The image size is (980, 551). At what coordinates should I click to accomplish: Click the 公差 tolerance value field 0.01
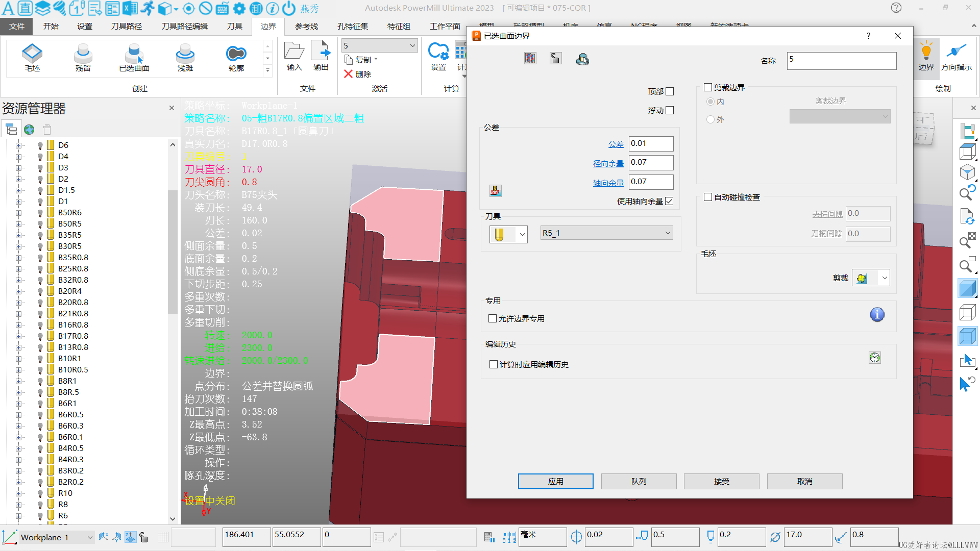coord(651,143)
